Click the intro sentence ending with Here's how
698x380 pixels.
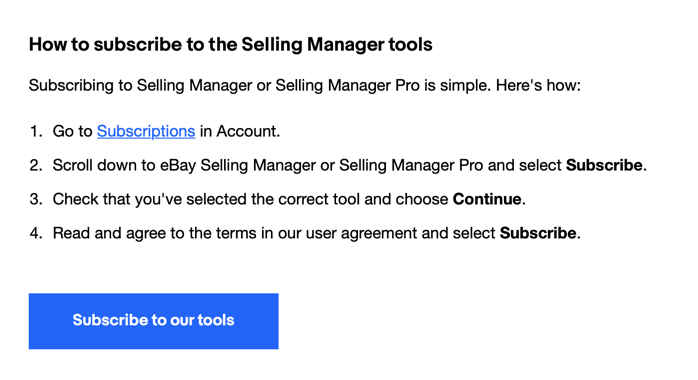(305, 85)
